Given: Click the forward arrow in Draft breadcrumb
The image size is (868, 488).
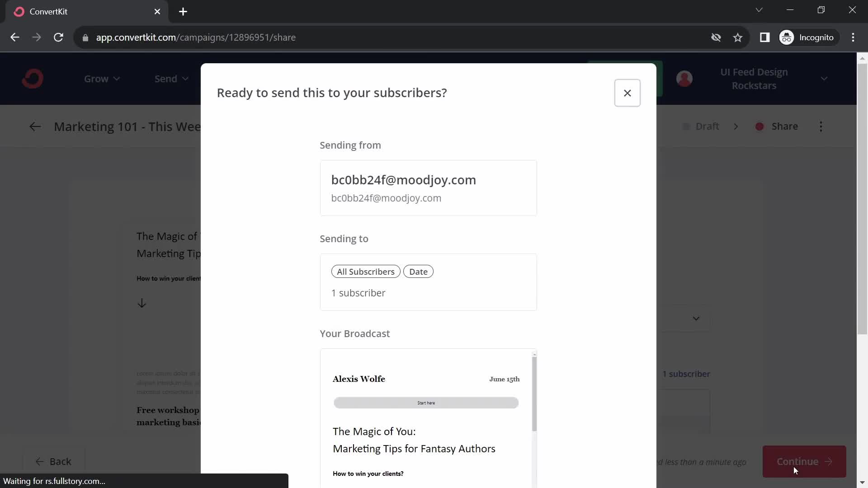Looking at the screenshot, I should click(x=735, y=127).
